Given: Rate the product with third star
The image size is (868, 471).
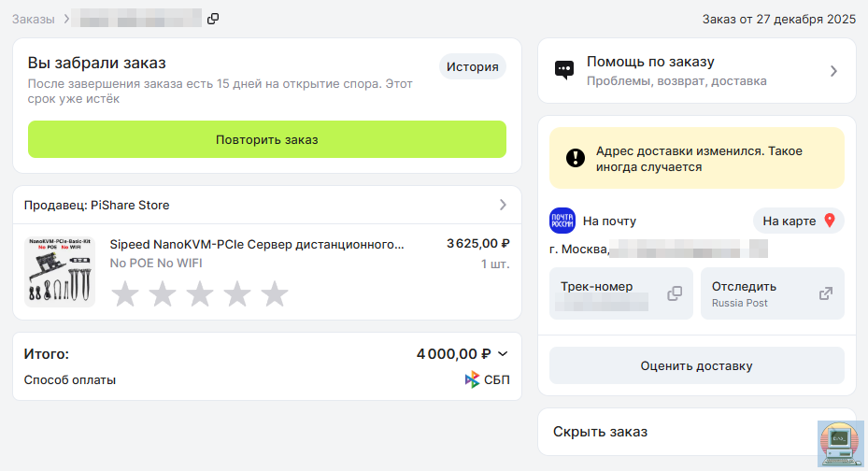Looking at the screenshot, I should [x=200, y=294].
